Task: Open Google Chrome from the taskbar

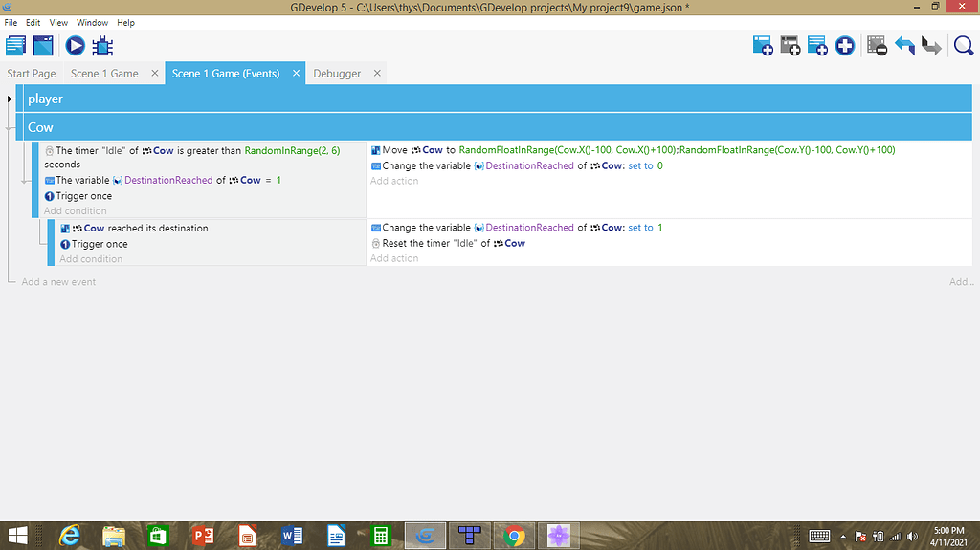Action: point(514,536)
